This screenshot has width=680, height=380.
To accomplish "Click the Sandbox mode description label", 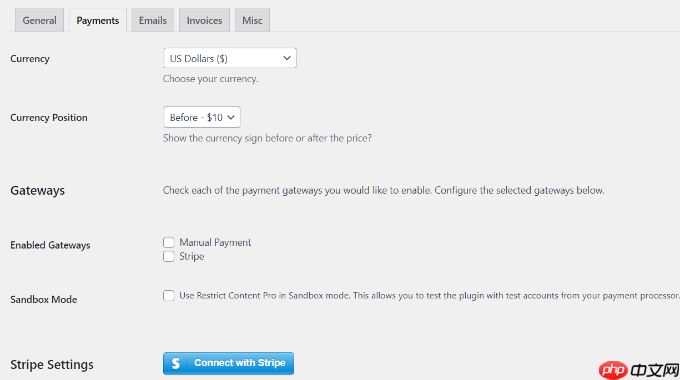I will point(429,296).
